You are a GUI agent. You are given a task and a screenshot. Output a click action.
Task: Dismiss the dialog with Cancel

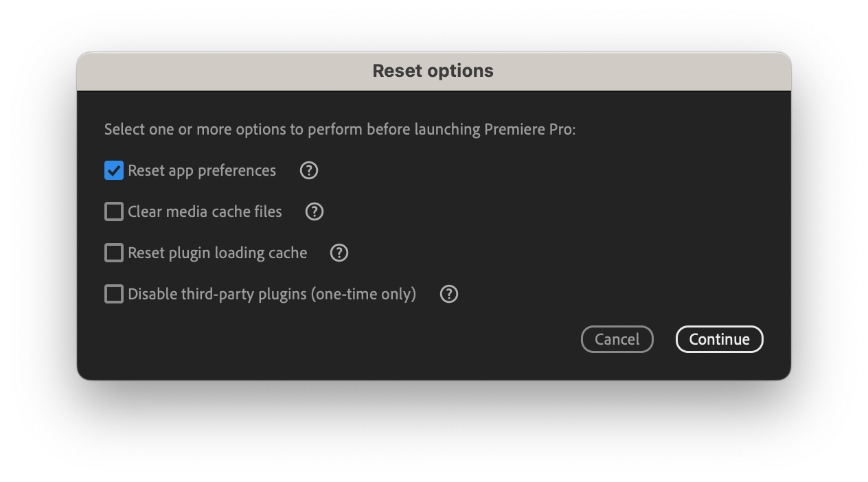[617, 339]
